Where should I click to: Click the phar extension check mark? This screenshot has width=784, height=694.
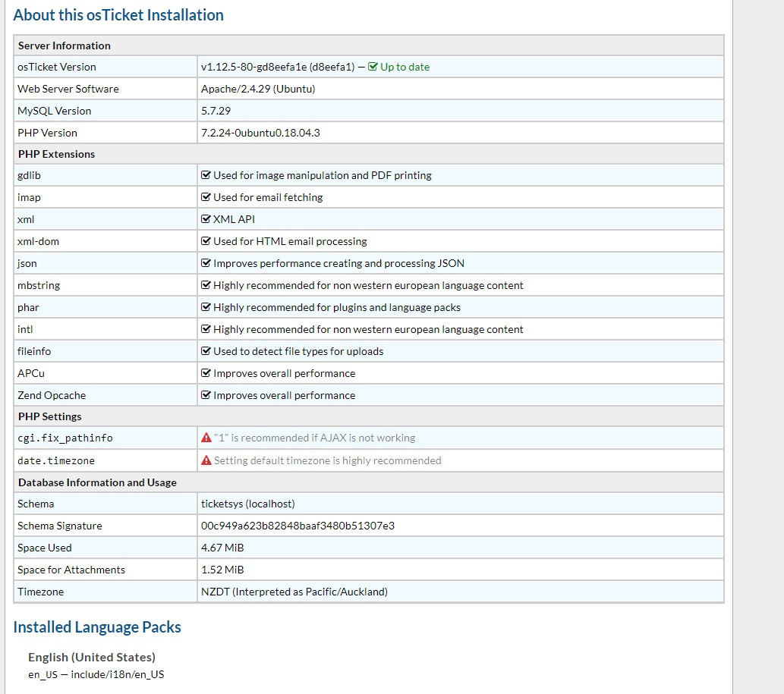click(206, 307)
